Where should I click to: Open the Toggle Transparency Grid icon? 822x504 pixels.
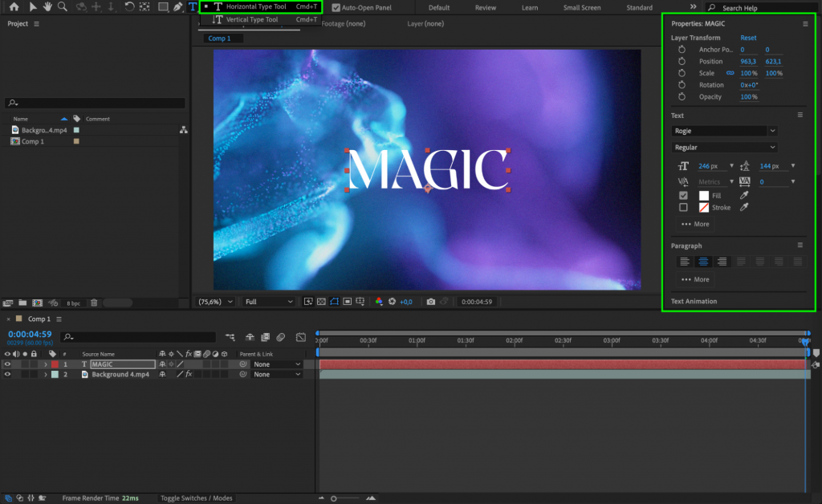coord(321,302)
